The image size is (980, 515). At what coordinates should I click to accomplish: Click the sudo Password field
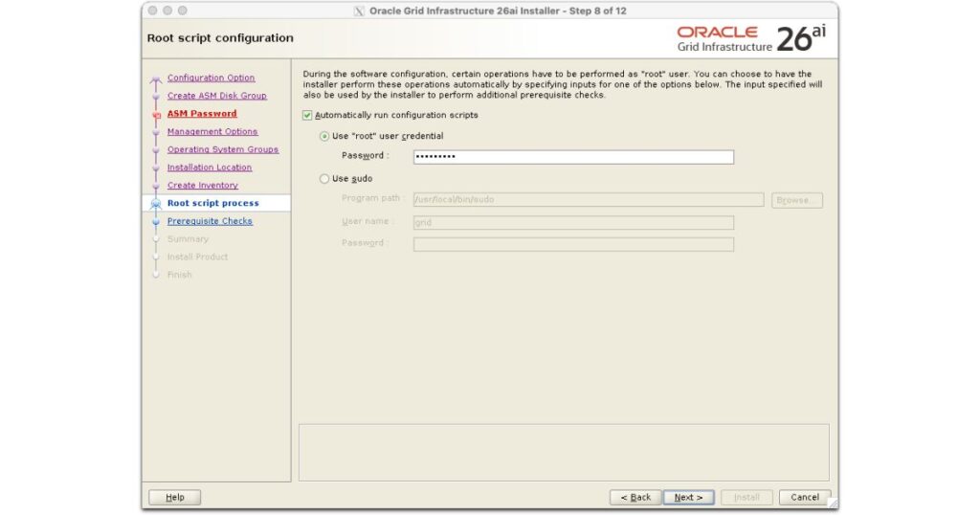pyautogui.click(x=573, y=244)
